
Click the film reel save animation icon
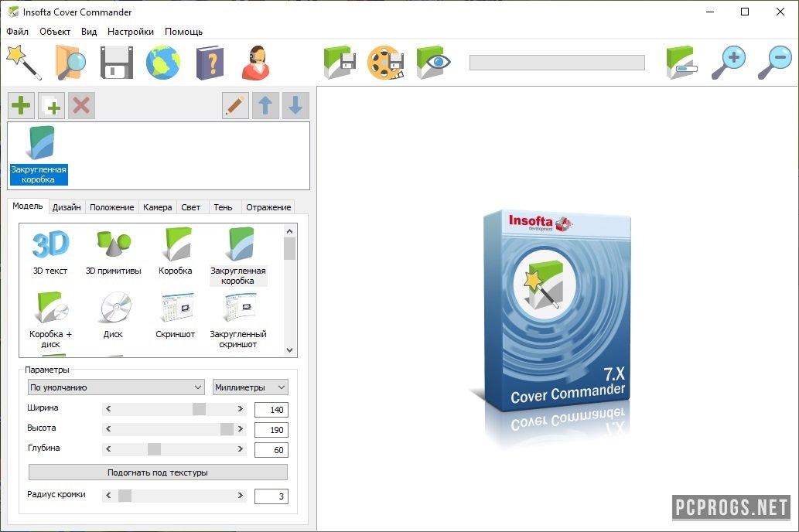pos(385,63)
